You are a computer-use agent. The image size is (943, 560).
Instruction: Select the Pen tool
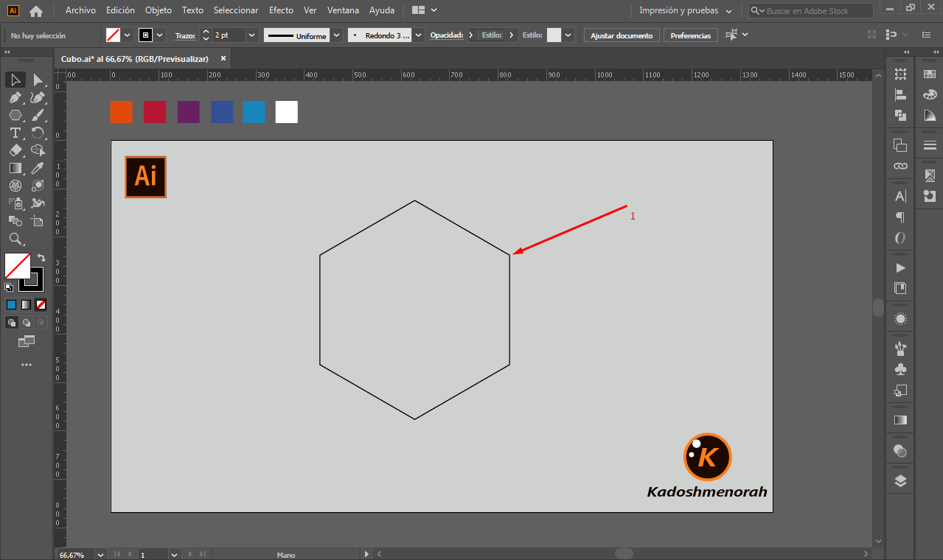[x=15, y=97]
